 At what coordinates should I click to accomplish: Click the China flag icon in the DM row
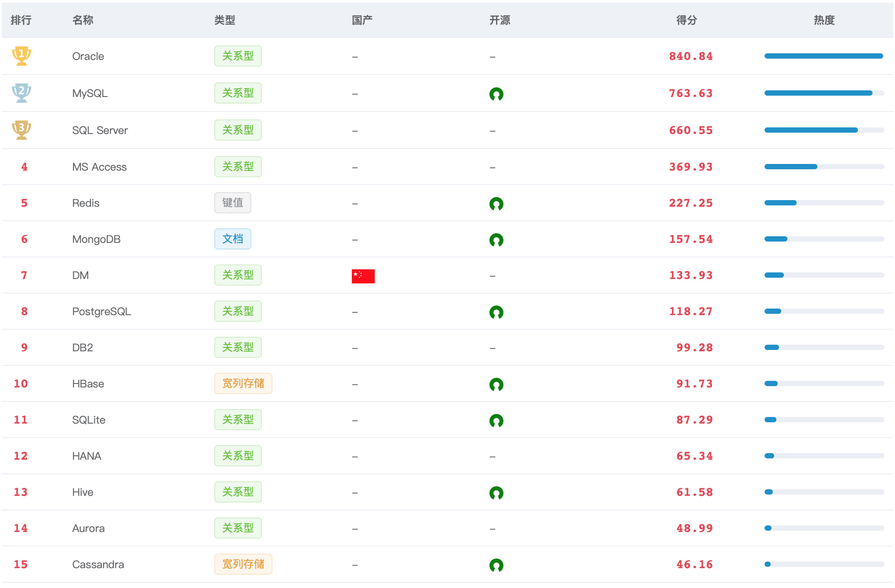click(x=363, y=276)
